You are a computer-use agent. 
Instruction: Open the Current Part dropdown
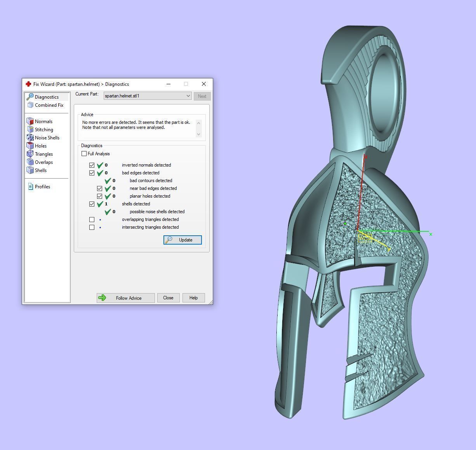pos(148,96)
